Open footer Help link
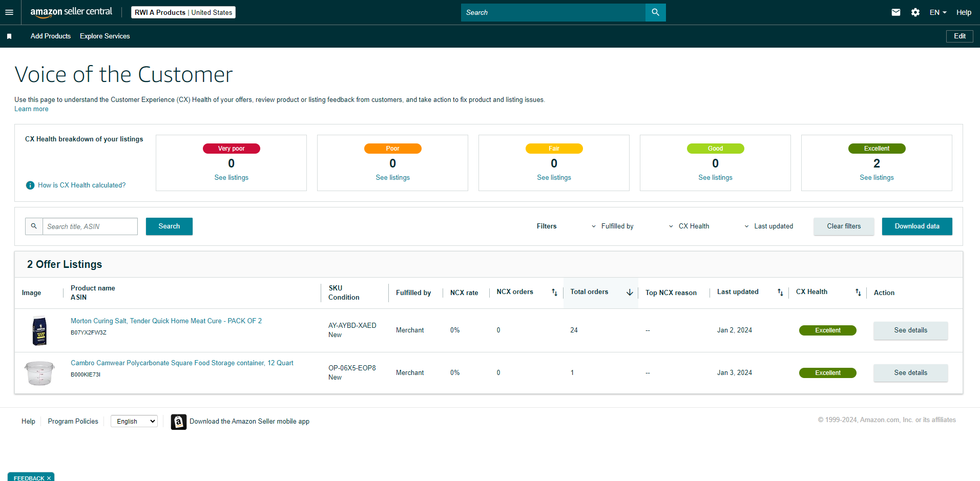Image resolution: width=980 pixels, height=481 pixels. pos(28,422)
